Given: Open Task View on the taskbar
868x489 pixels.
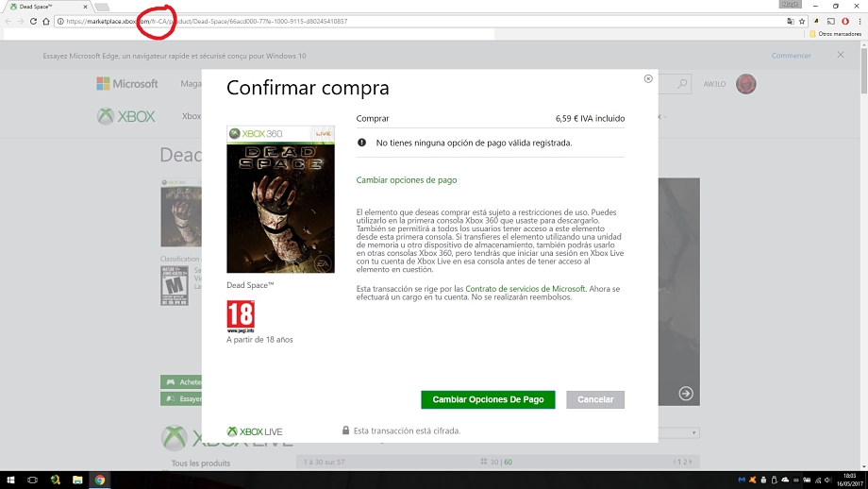Looking at the screenshot, I should click(x=33, y=480).
